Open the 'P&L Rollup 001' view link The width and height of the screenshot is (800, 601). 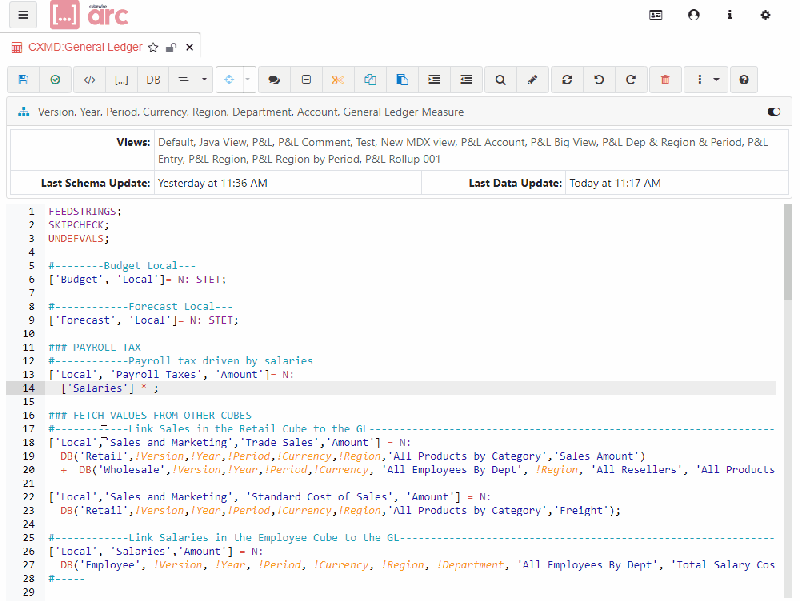click(403, 159)
